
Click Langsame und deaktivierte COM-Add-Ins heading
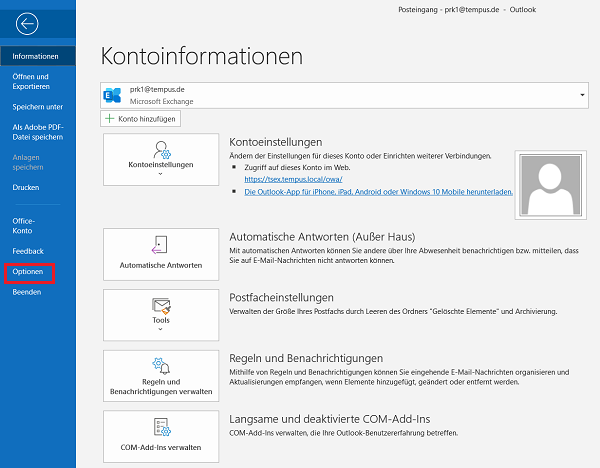click(x=329, y=419)
